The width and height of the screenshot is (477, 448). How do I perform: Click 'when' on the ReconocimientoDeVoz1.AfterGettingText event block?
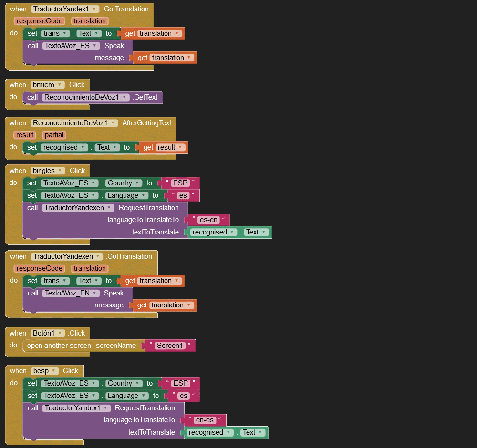tap(18, 122)
